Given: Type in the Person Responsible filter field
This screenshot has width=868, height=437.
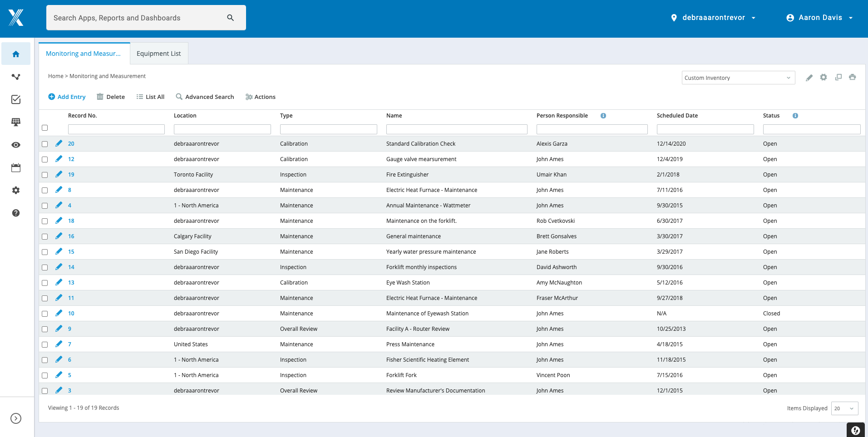Looking at the screenshot, I should pyautogui.click(x=592, y=129).
